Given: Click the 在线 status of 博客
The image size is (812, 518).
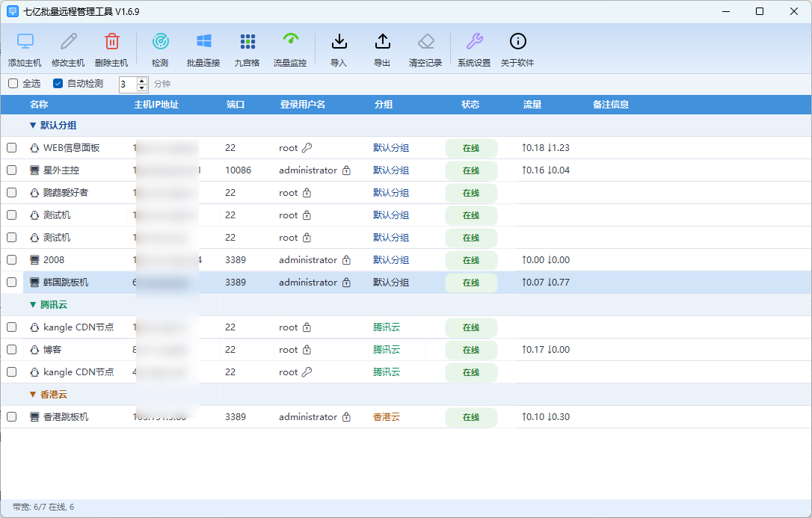Looking at the screenshot, I should (x=471, y=351).
